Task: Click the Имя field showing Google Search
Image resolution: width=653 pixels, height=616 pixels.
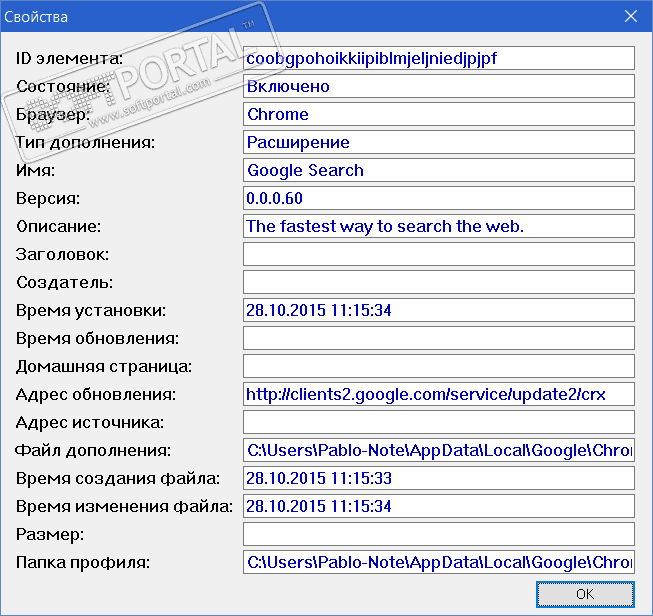Action: 439,170
